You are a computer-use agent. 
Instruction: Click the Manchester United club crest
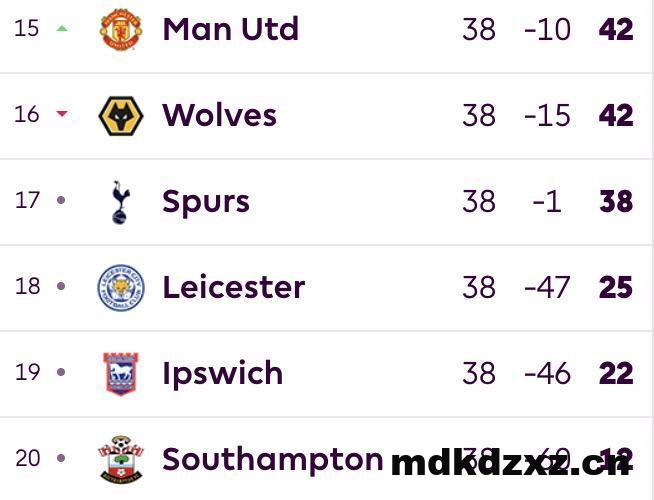(121, 29)
